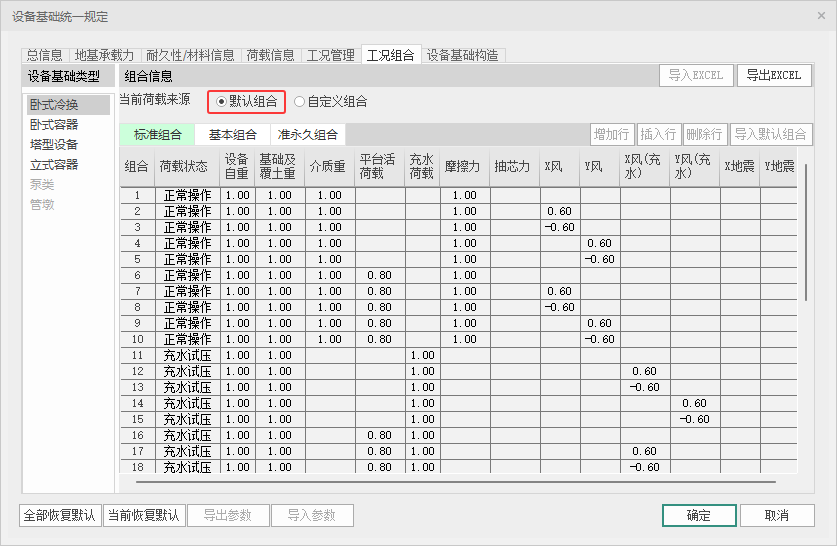
Task: Click row number 10 in 组合 column
Action: [137, 339]
